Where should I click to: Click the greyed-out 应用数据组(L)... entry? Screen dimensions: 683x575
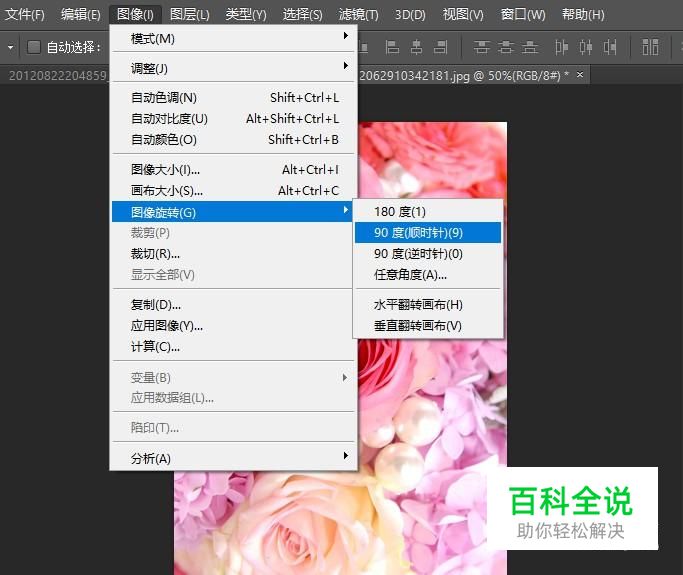tap(234, 398)
